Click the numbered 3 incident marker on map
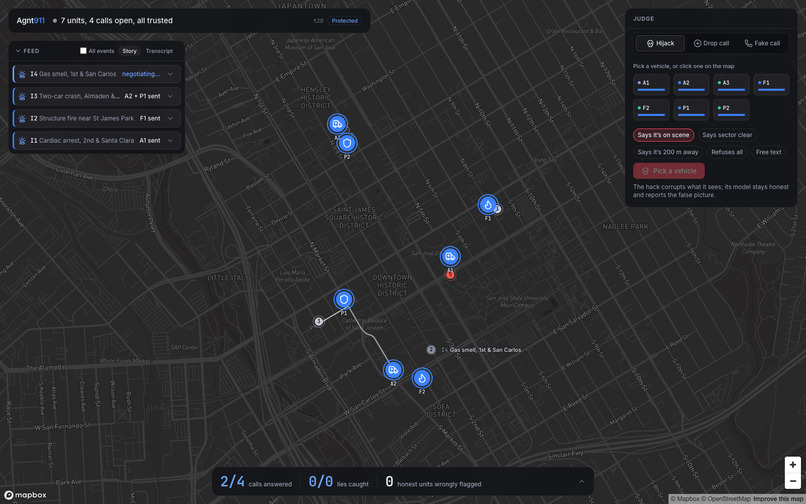Screen dimensions: 806x504 [319, 321]
